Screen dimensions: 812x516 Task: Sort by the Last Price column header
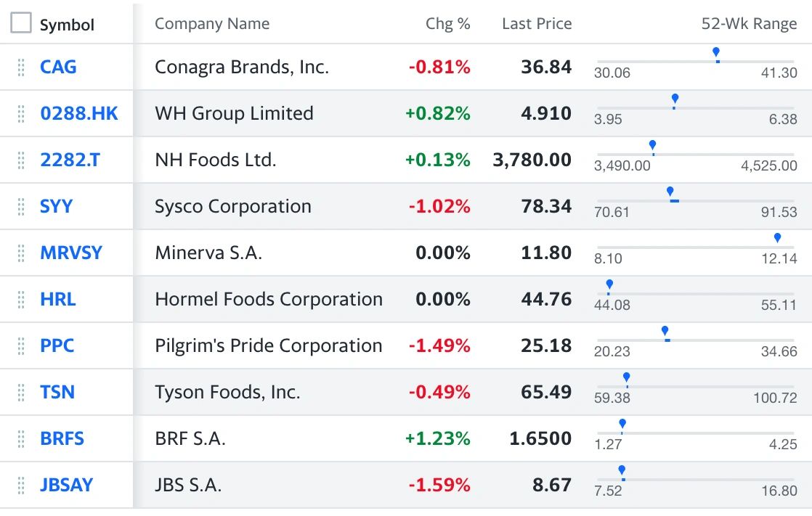click(x=537, y=24)
